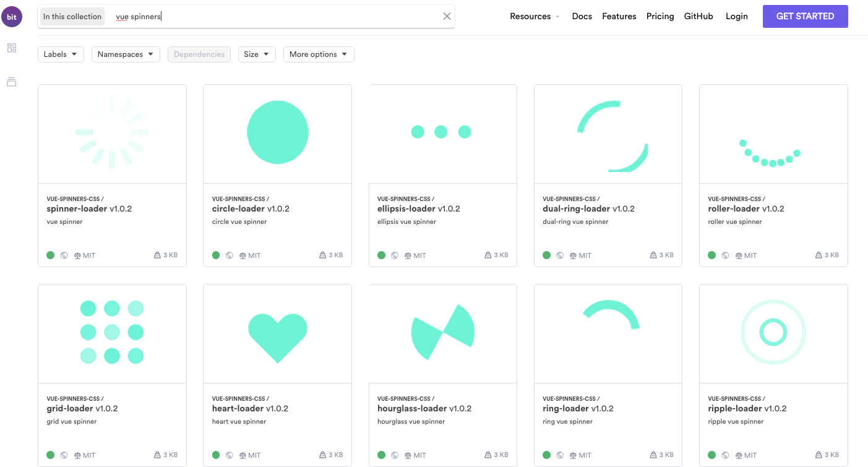
Task: Click globe icon on roller-loader card
Action: click(x=725, y=255)
